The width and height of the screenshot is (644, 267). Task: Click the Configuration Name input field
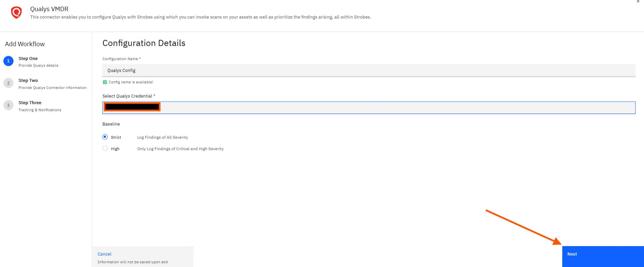(x=369, y=70)
